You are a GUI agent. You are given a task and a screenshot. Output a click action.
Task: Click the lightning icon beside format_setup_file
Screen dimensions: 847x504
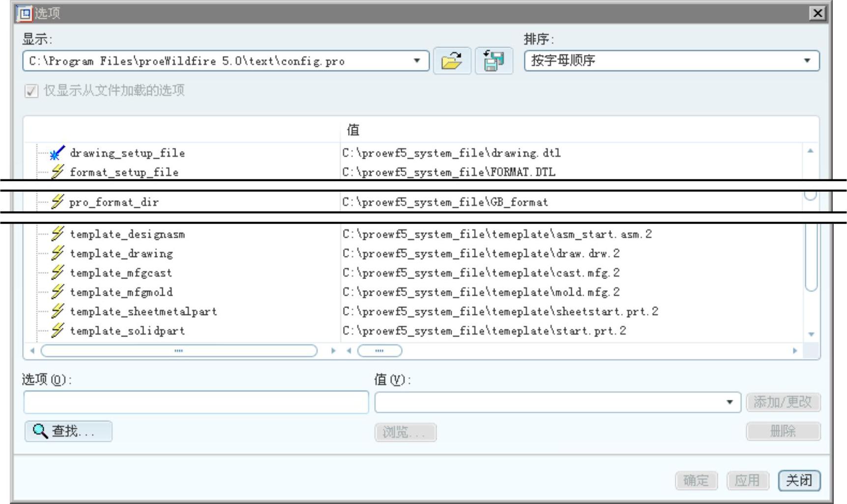click(57, 172)
